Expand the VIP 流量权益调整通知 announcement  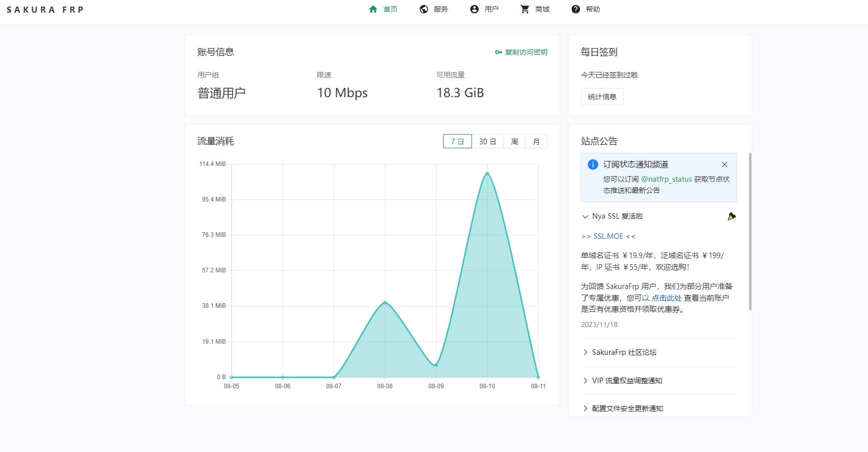coord(659,381)
